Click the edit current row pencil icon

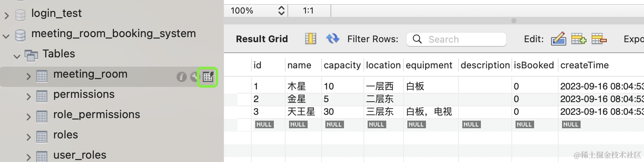point(558,39)
